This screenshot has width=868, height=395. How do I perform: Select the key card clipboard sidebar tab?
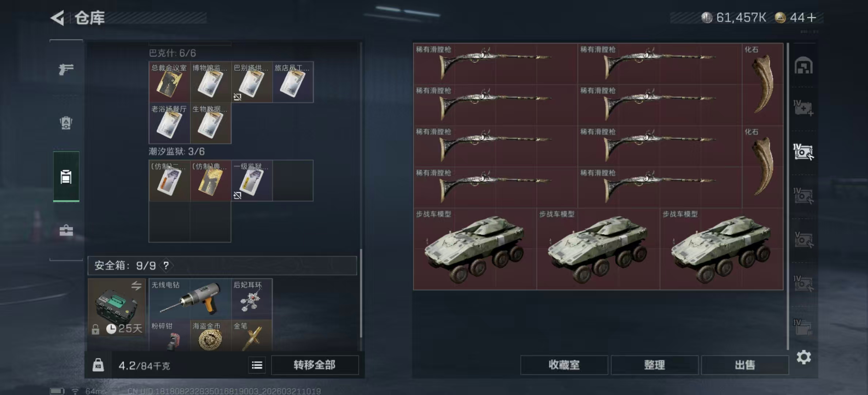click(x=66, y=176)
